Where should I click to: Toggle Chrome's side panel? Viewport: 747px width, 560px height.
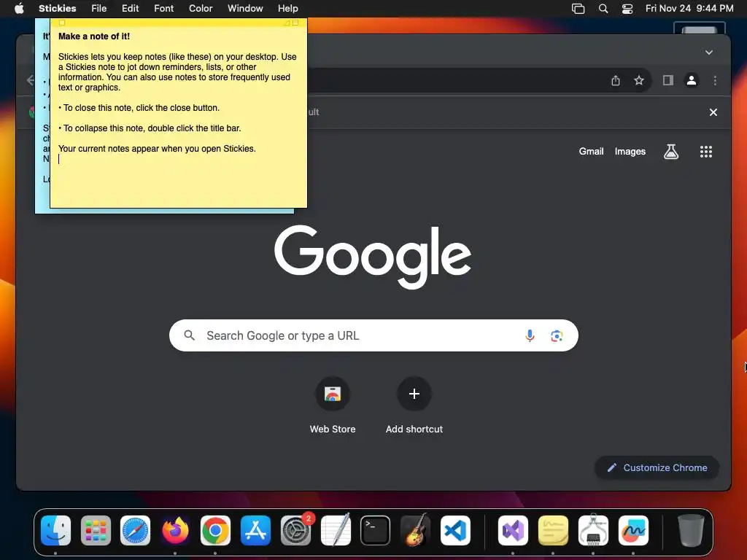pos(668,80)
